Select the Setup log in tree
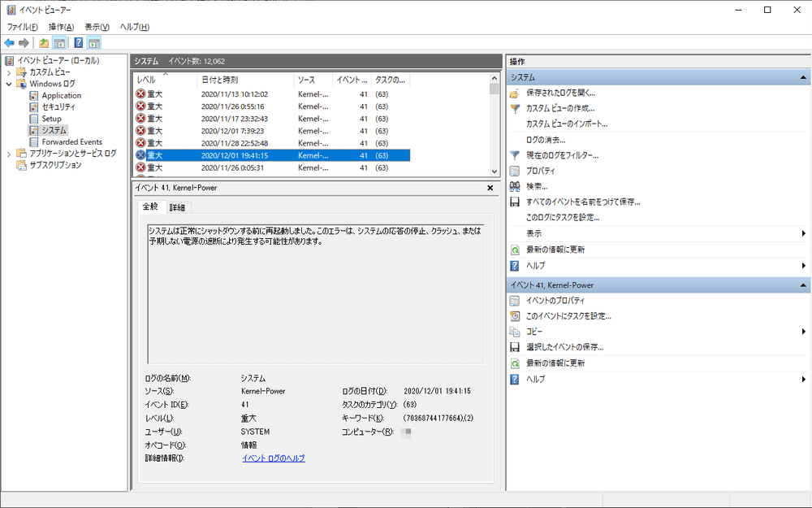812x508 pixels. 51,119
